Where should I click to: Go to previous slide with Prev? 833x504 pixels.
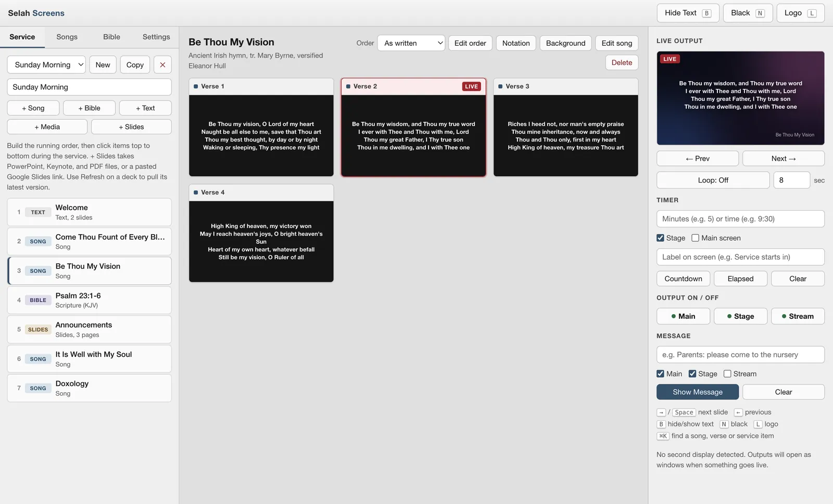(698, 159)
